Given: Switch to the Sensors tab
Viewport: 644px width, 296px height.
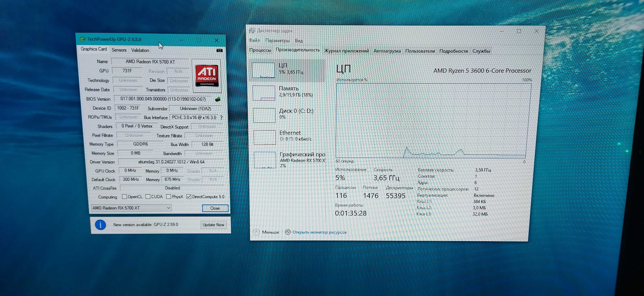Looking at the screenshot, I should (119, 50).
